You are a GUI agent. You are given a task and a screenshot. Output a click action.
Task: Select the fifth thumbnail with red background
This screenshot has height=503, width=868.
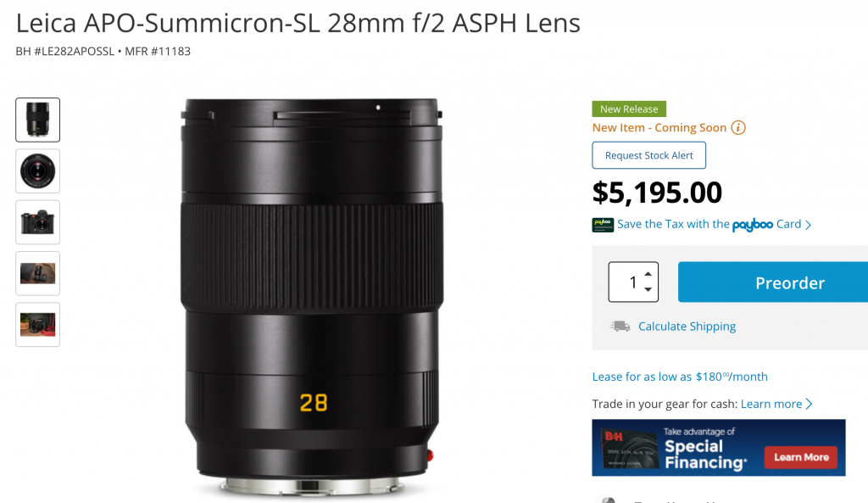coord(37,325)
